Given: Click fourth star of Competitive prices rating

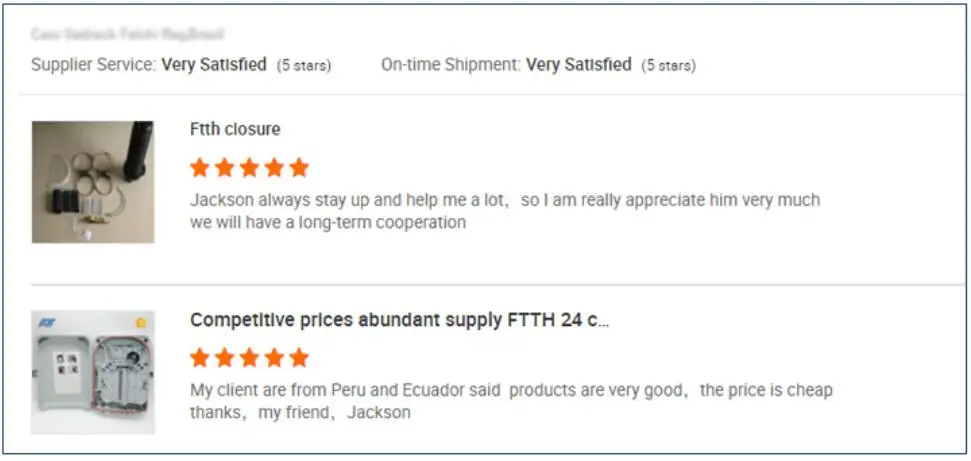Looking at the screenshot, I should pyautogui.click(x=274, y=357).
